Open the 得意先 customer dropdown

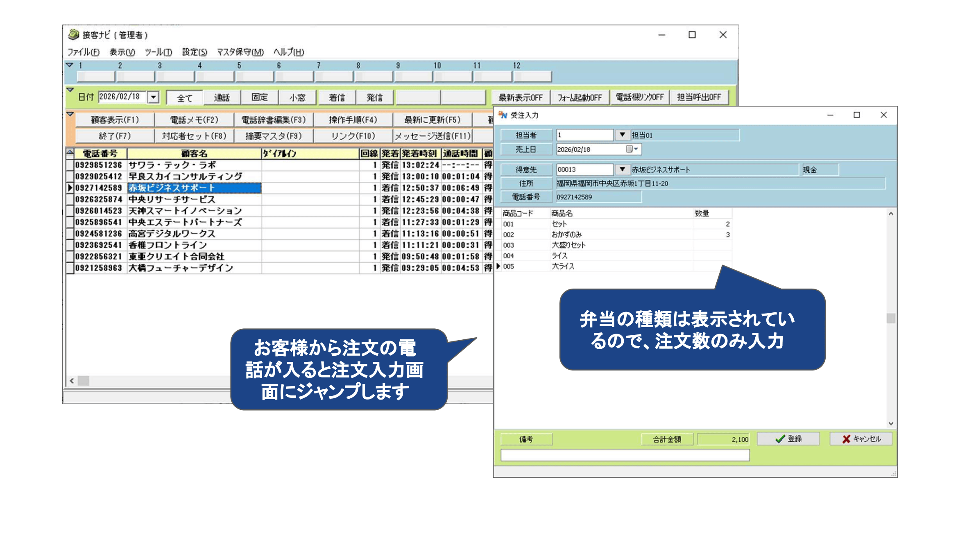623,169
